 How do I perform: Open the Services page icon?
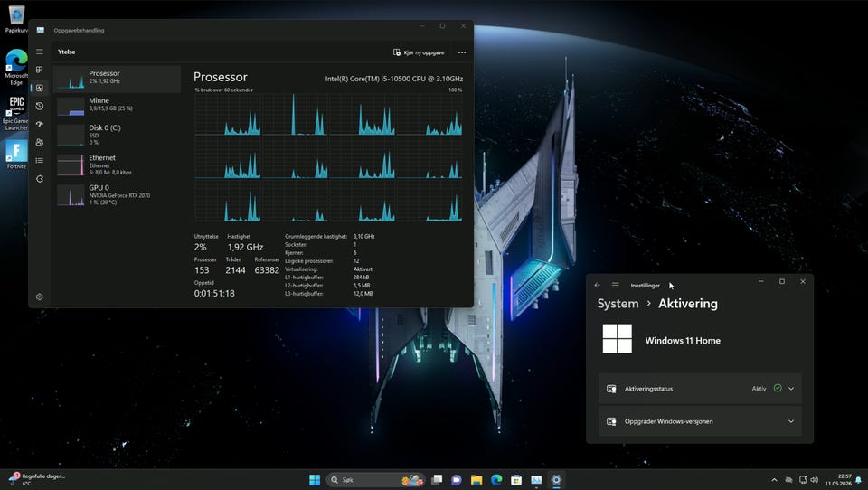point(39,179)
